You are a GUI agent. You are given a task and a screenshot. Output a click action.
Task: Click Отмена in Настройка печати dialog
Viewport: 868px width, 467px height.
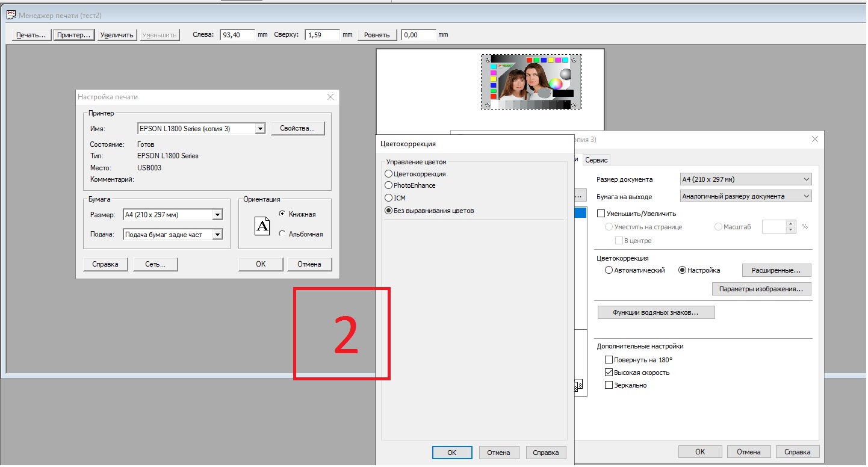[x=309, y=264]
